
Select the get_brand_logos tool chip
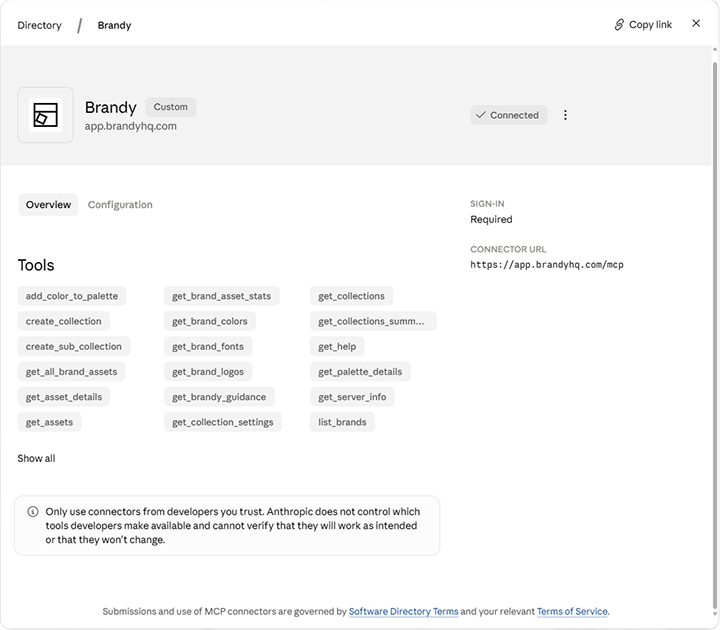(x=208, y=371)
